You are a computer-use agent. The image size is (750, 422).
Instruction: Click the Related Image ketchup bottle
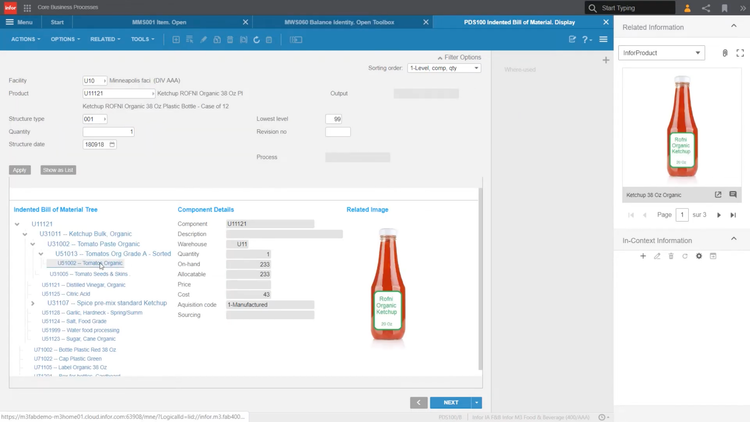pyautogui.click(x=388, y=284)
